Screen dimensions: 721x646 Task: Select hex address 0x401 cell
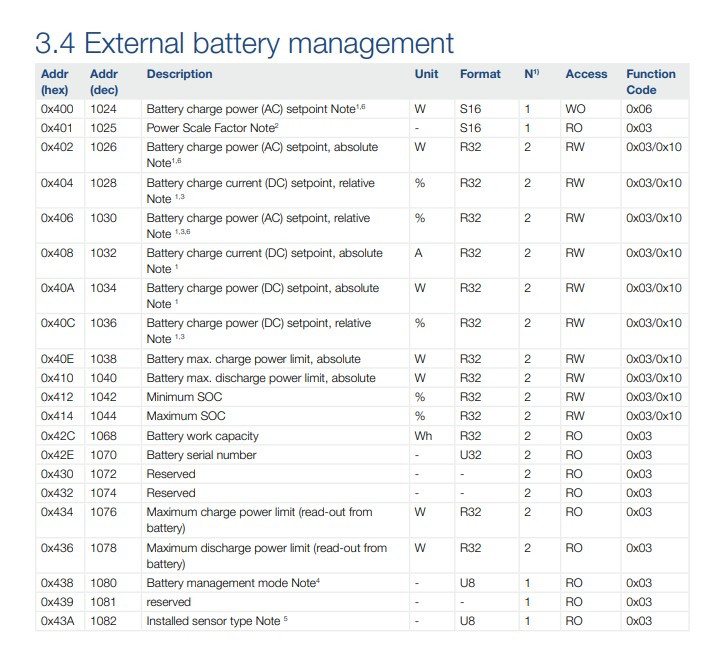coord(57,128)
